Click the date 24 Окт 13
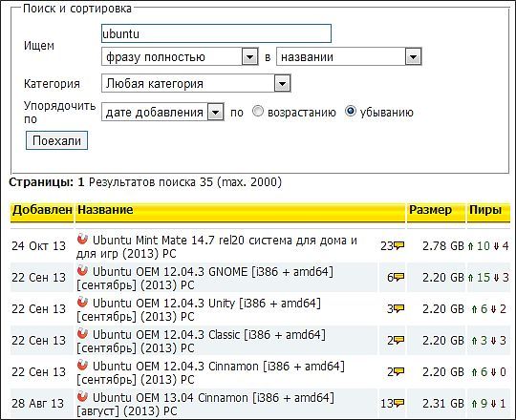Viewport: 516px width, 420px height. 39,246
